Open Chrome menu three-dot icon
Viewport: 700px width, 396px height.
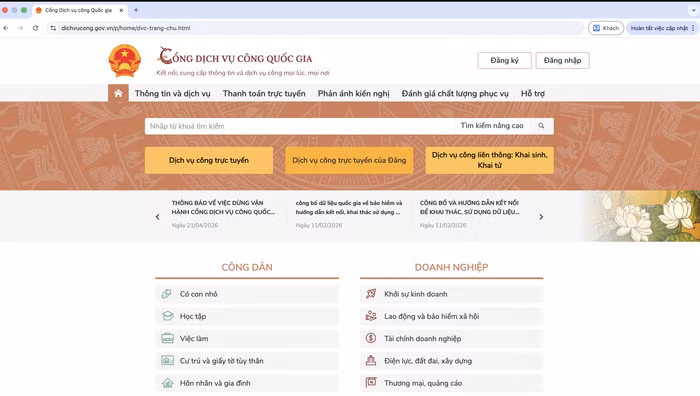(x=693, y=28)
